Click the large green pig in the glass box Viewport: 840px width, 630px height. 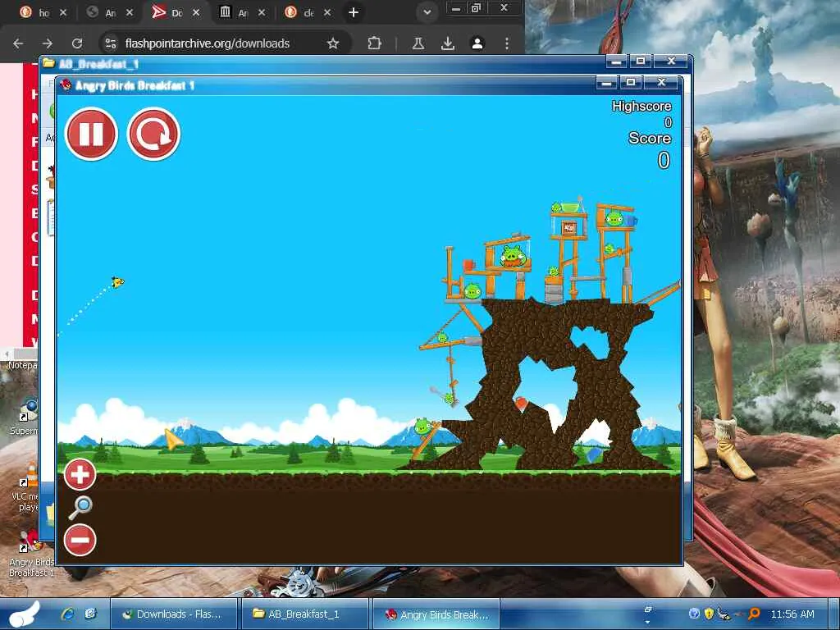513,256
